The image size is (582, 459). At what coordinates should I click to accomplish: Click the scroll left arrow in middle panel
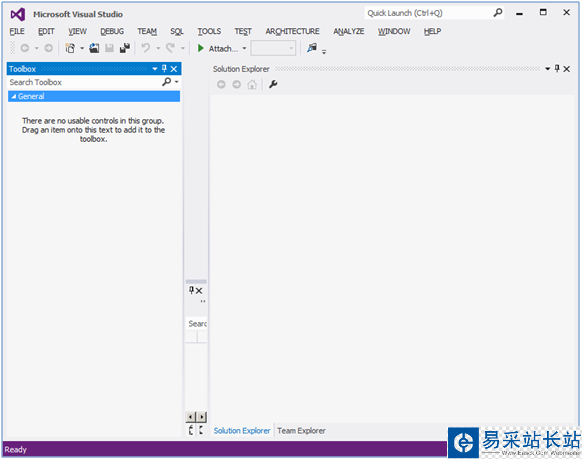[190, 417]
